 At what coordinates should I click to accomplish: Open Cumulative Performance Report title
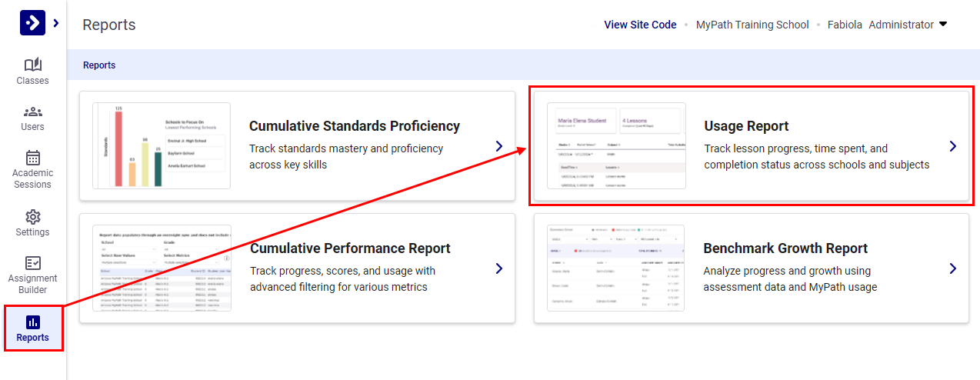[350, 248]
